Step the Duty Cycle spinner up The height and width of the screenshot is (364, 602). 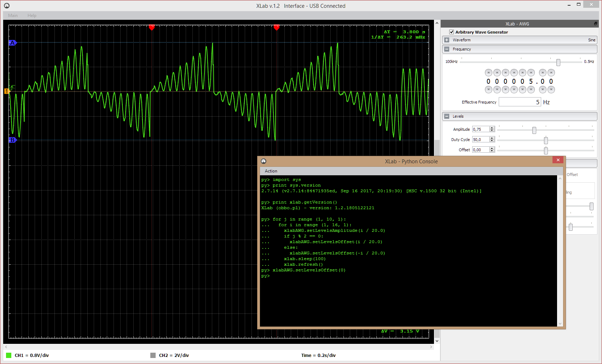492,138
